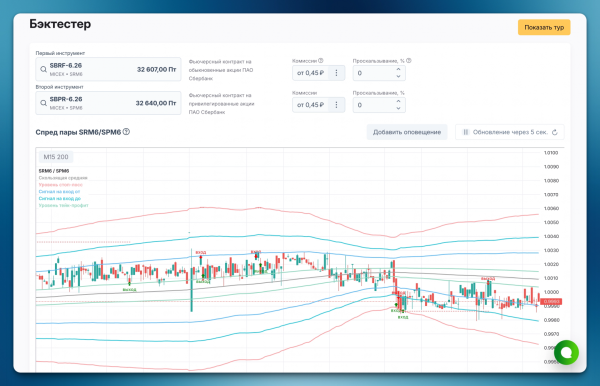
Task: Click the Показать тур button
Action: [x=544, y=27]
